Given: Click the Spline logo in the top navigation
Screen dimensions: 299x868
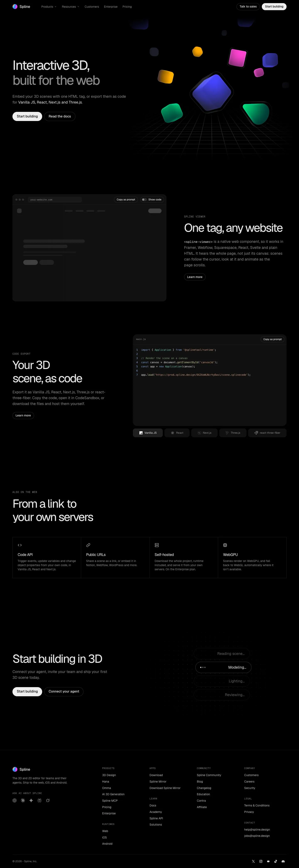Looking at the screenshot, I should (21, 6).
